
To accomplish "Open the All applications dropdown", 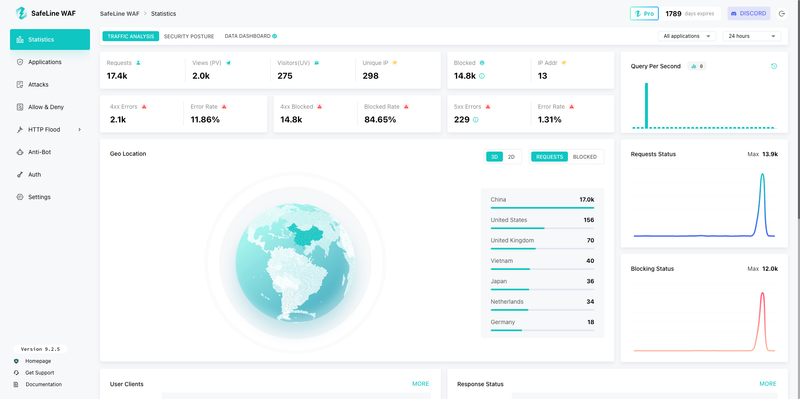I will click(687, 36).
